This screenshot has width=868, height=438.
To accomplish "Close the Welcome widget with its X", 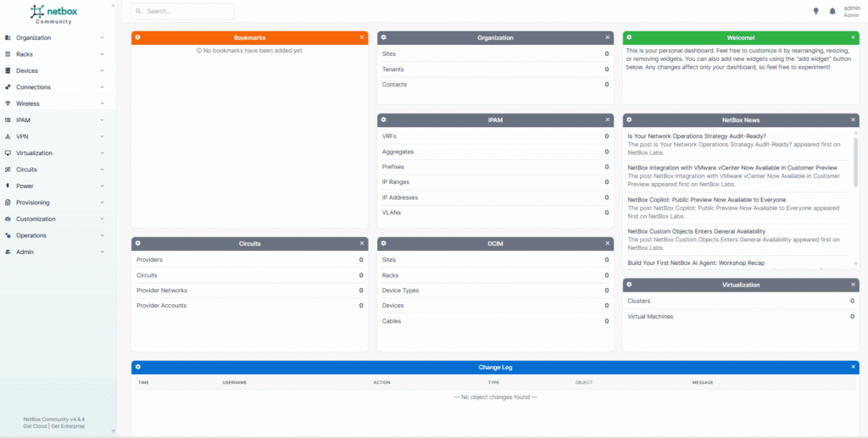I will pos(854,37).
